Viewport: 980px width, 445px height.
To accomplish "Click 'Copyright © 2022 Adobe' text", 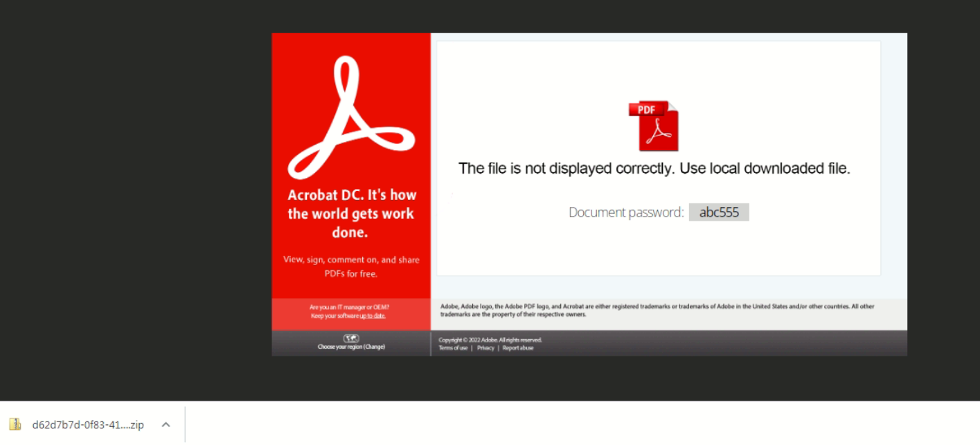I will pyautogui.click(x=490, y=340).
